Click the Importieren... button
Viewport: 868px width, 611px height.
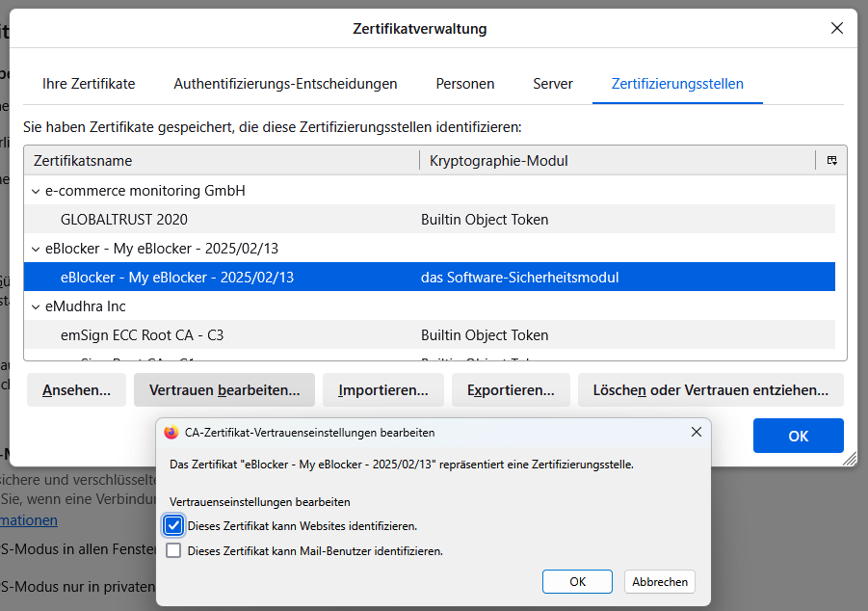382,390
